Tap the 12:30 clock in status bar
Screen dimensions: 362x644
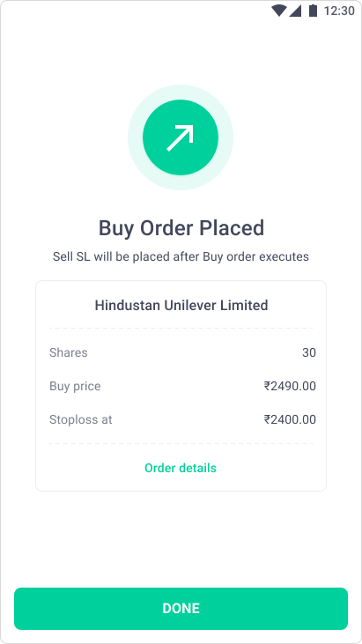coord(339,11)
